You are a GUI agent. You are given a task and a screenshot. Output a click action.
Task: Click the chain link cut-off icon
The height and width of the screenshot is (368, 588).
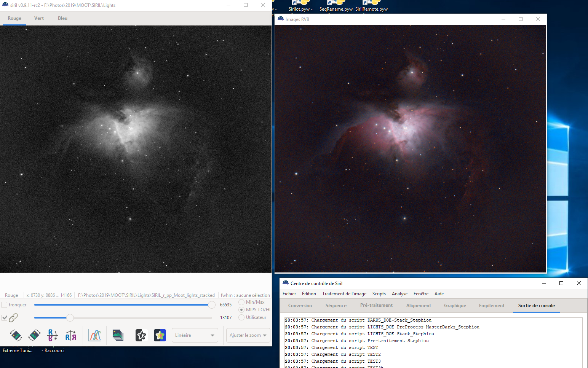[13, 317]
